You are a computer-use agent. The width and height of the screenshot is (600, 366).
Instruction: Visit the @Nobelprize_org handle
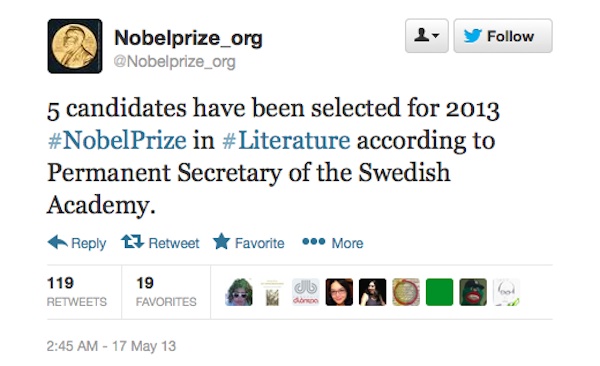click(174, 62)
